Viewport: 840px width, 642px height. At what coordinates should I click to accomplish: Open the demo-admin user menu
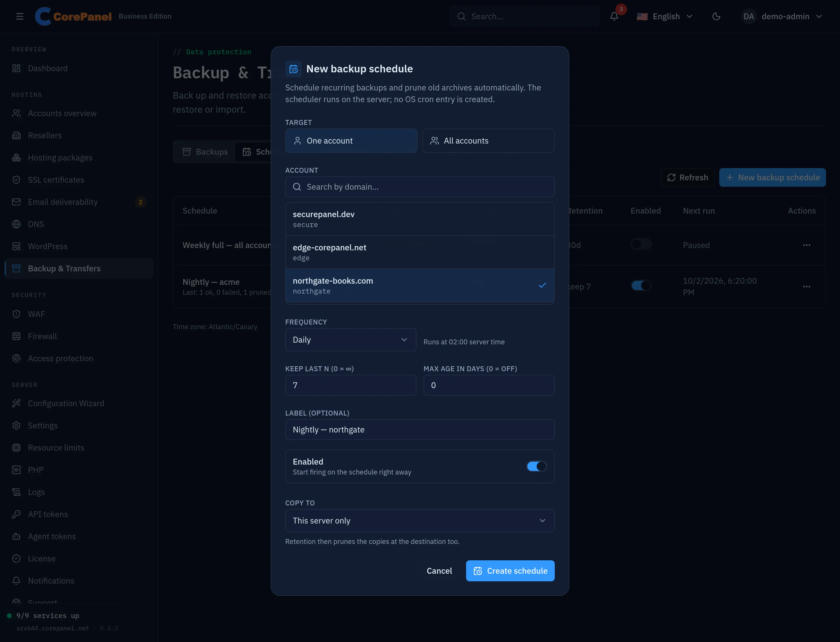tap(782, 16)
